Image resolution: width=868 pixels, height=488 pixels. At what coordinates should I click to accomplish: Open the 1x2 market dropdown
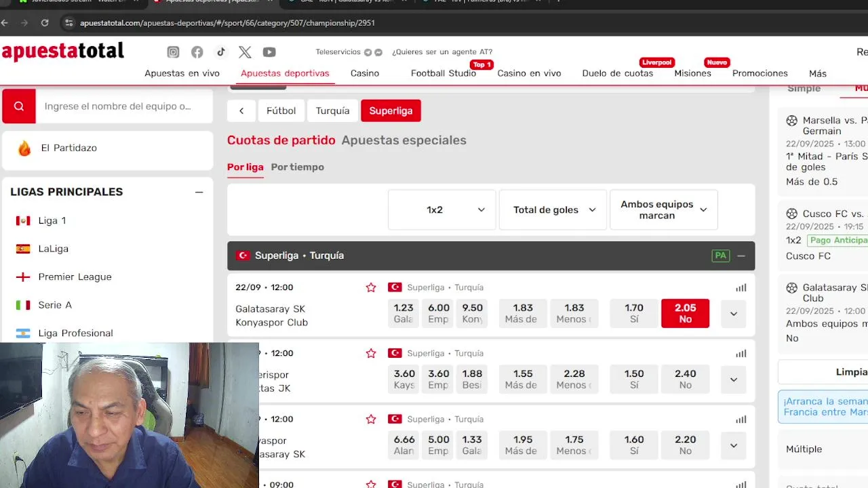click(441, 209)
